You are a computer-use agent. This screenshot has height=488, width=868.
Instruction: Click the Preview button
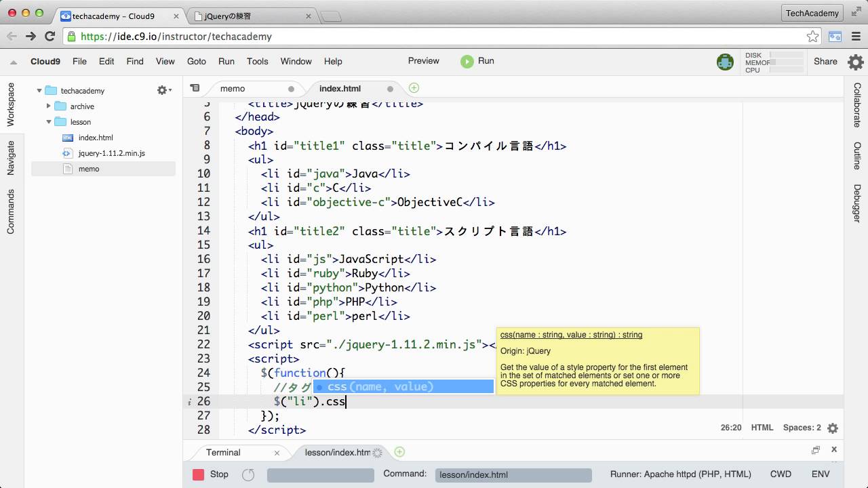(x=424, y=60)
